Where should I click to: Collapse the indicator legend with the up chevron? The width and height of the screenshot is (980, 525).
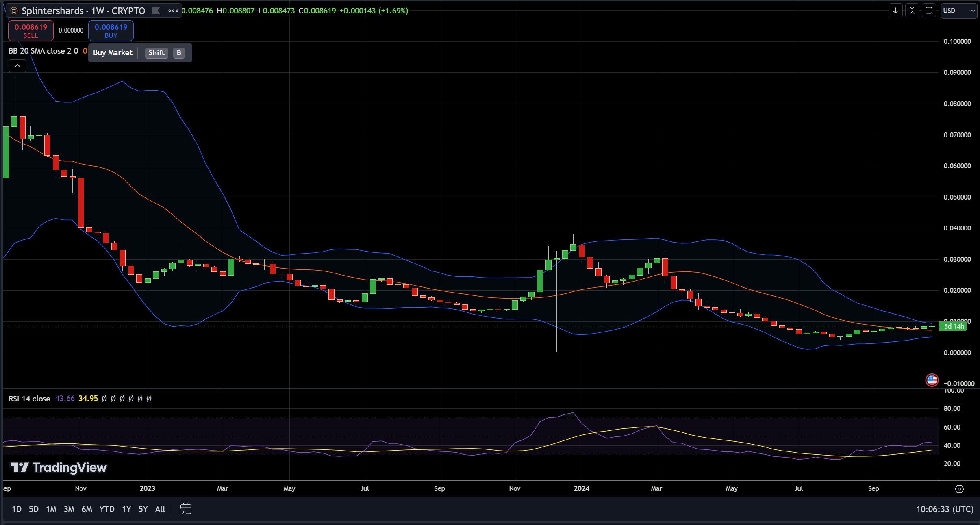point(17,65)
